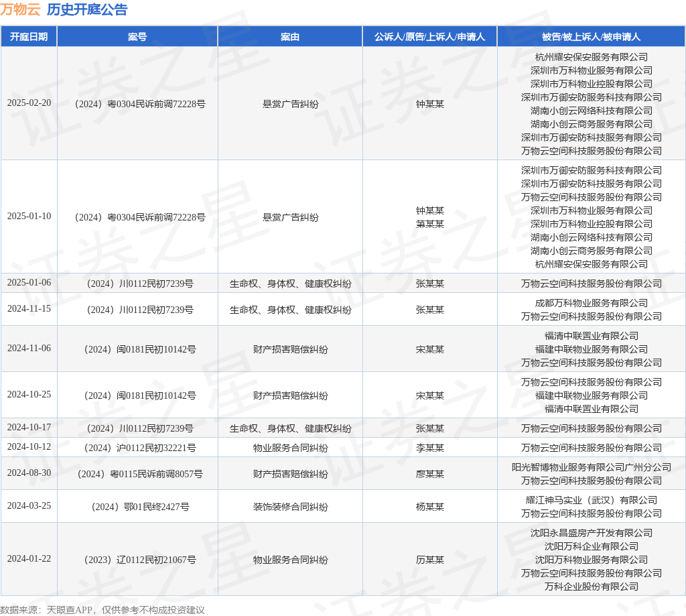Click 悬赏广告纠纷 in the 2025-01-10 row
Image resolution: width=686 pixels, height=616 pixels.
coord(291,218)
